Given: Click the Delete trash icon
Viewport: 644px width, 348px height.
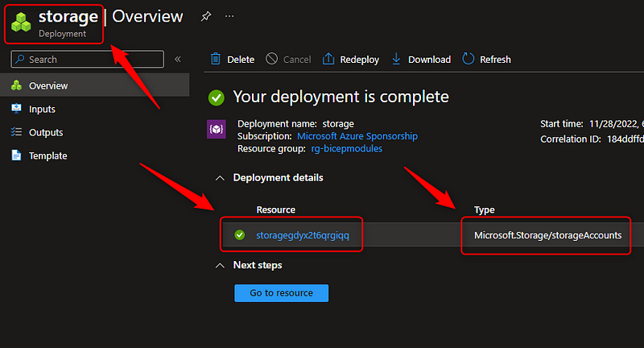Looking at the screenshot, I should tap(216, 59).
